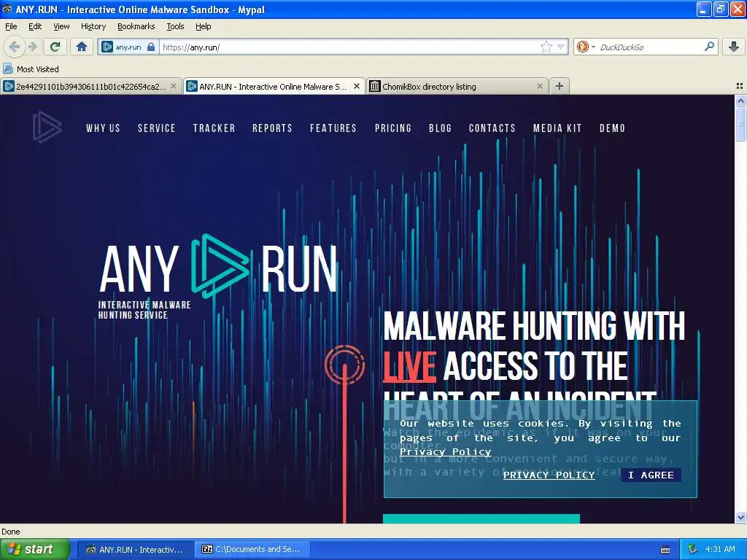Switch to the 2e44291101b39... tab
The width and height of the screenshot is (747, 560).
(x=90, y=86)
